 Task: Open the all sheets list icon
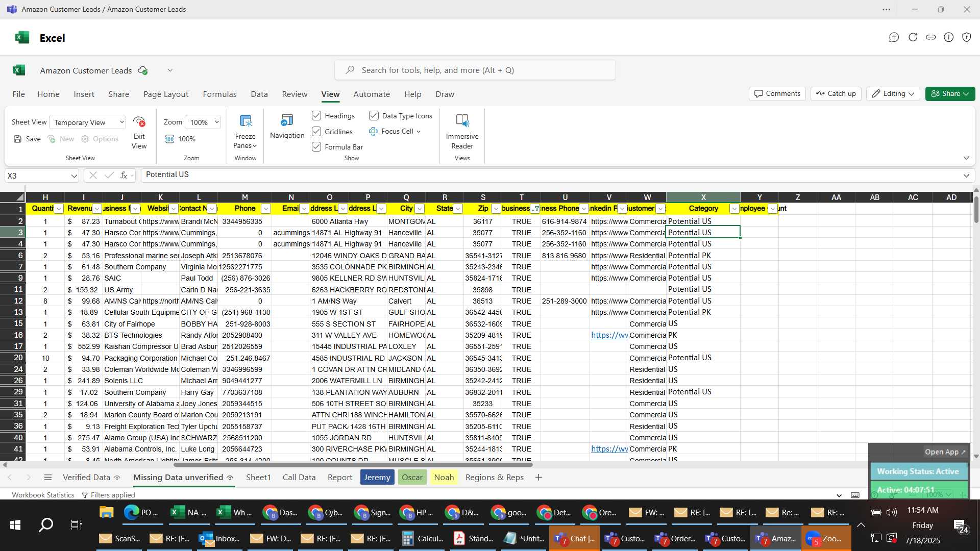pos(48,478)
